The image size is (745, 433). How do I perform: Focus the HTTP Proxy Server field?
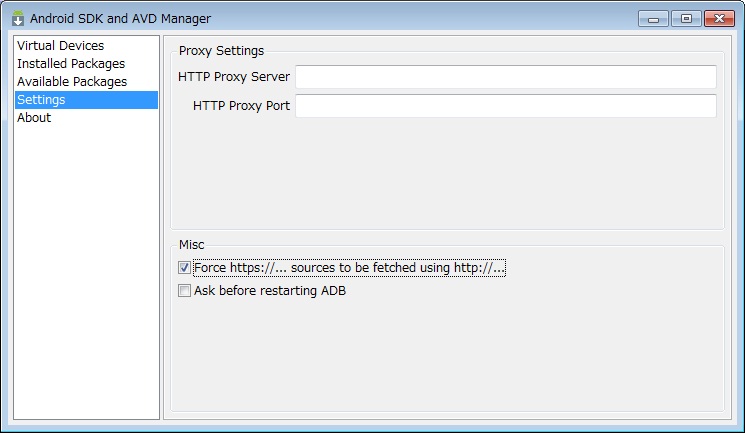click(506, 77)
